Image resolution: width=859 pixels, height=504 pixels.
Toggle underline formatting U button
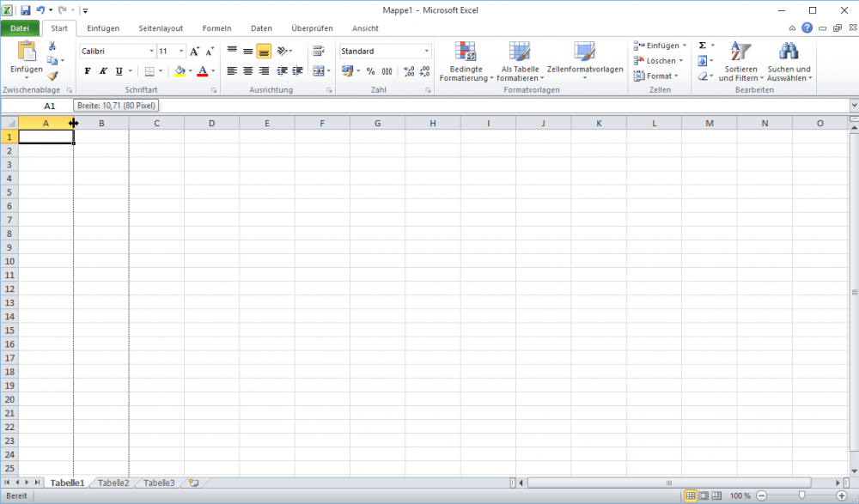119,70
